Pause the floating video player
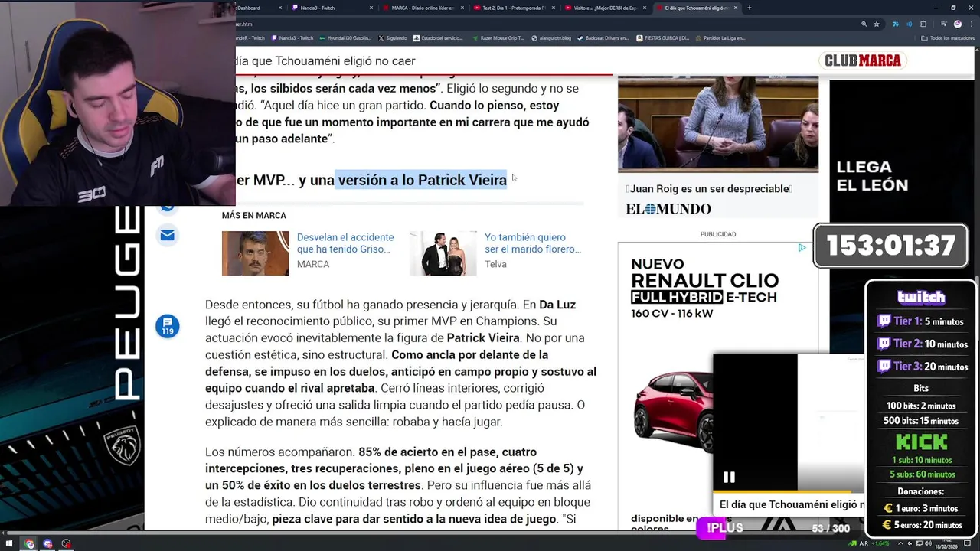 729,478
